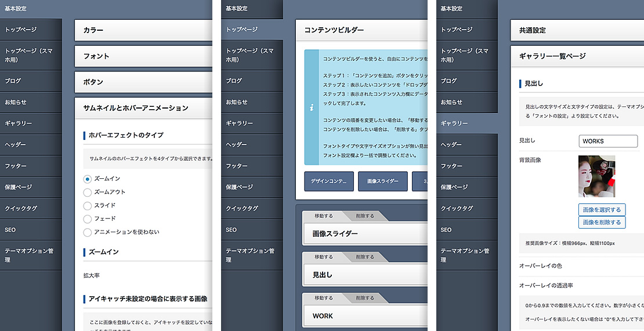Screen dimensions: 644x331
Task: Open 保護ページ tab in middle panel sidebar
Action: pyautogui.click(x=252, y=187)
